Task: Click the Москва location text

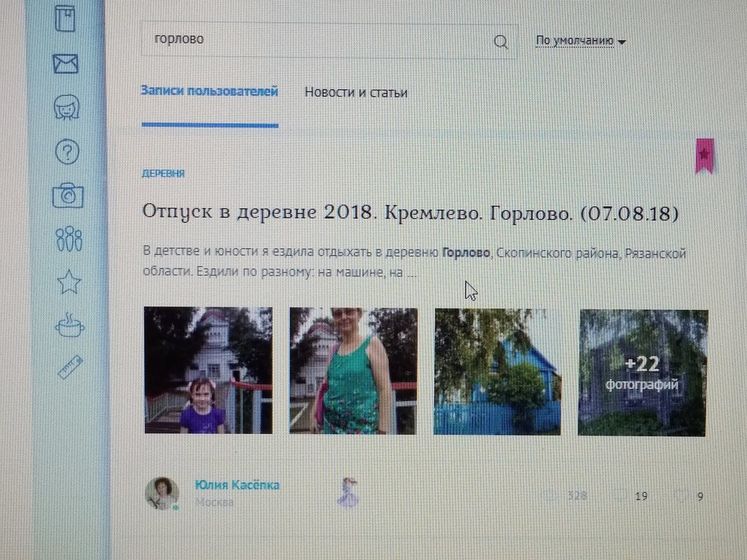Action: pos(214,502)
